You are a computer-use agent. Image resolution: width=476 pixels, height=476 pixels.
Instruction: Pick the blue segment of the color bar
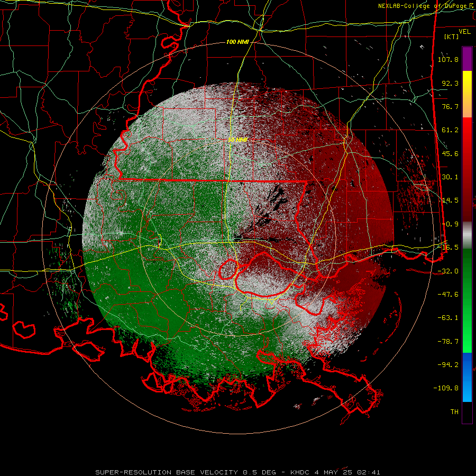467,377
